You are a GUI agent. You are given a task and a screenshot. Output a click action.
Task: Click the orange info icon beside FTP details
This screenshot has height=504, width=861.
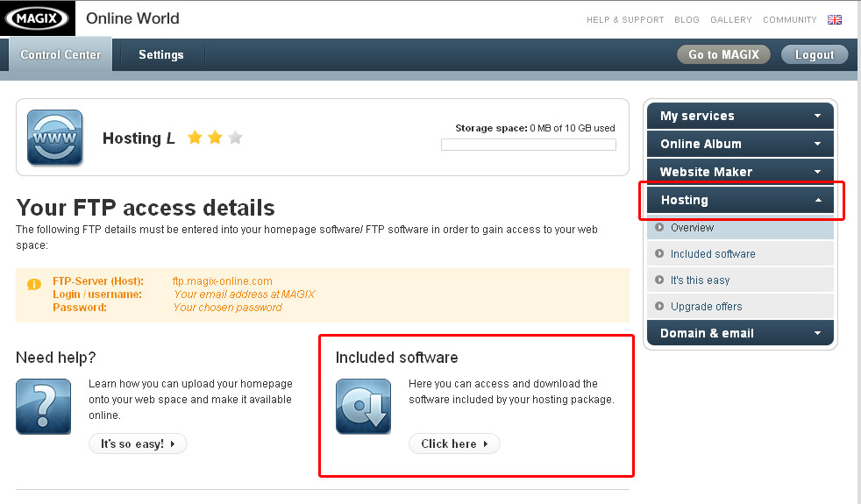(x=34, y=284)
